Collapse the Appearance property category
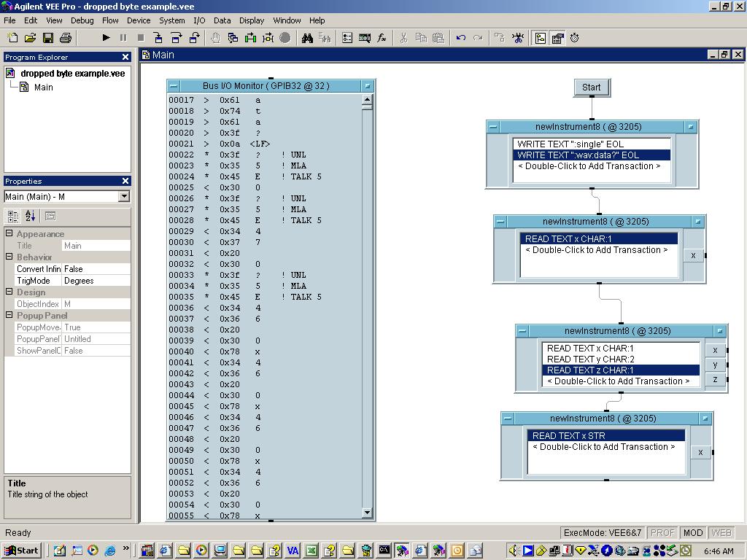747x560 pixels. click(x=9, y=234)
